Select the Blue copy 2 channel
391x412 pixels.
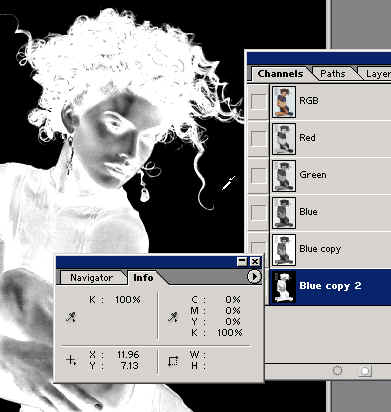pyautogui.click(x=330, y=286)
